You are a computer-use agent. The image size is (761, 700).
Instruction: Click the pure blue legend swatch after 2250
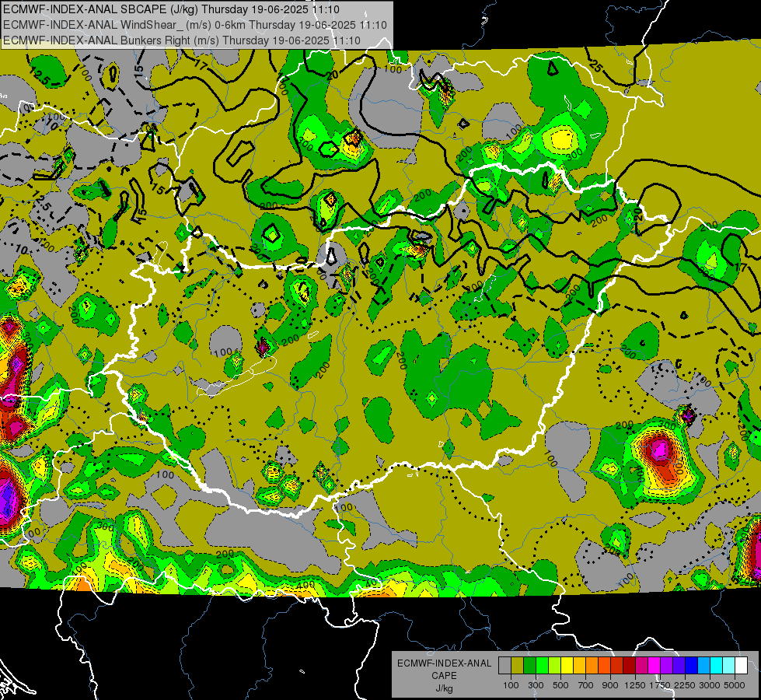coord(692,665)
